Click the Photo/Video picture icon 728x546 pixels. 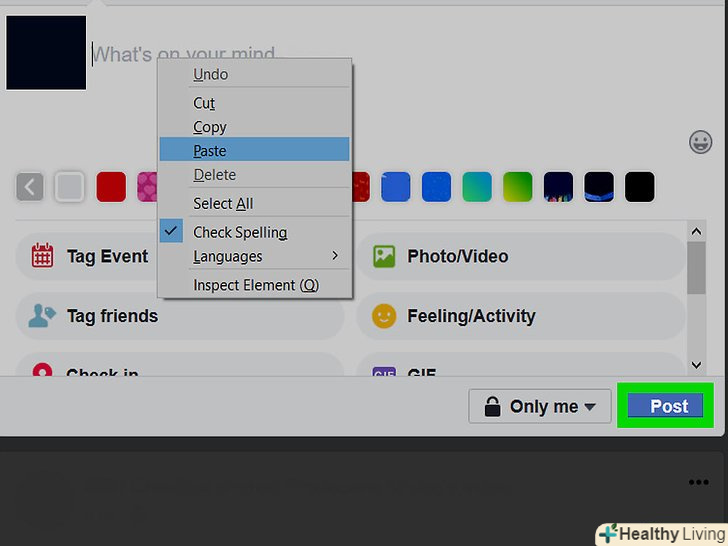coord(384,257)
